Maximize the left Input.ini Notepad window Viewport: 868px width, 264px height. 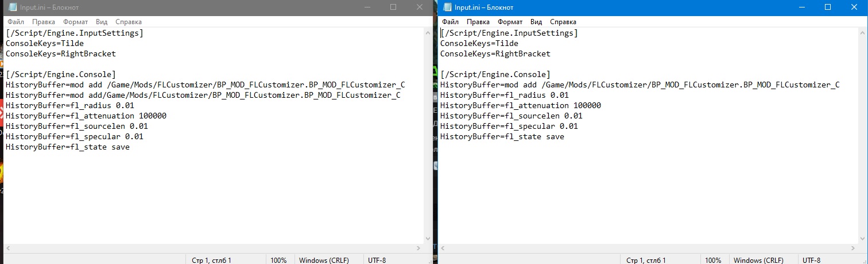click(x=393, y=7)
